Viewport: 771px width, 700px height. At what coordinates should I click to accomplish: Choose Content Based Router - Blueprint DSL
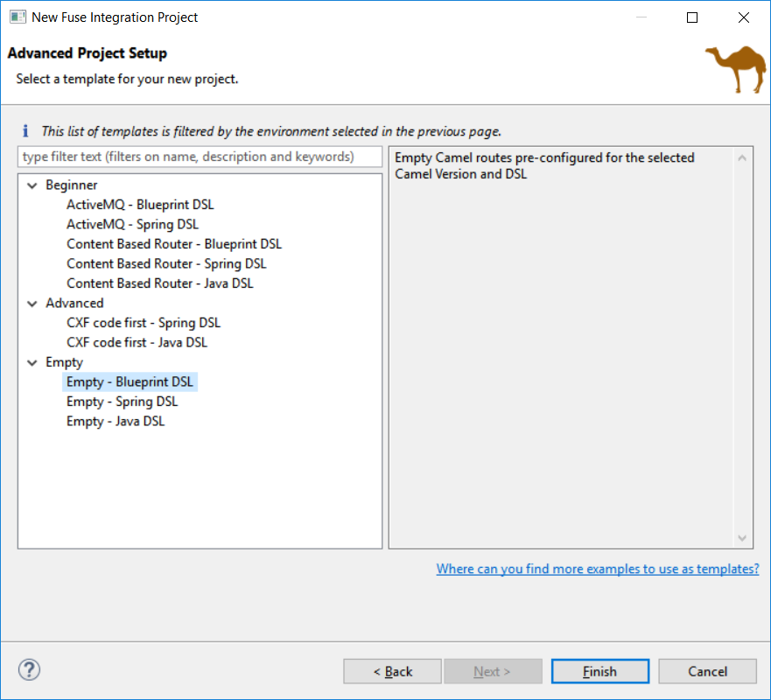174,244
